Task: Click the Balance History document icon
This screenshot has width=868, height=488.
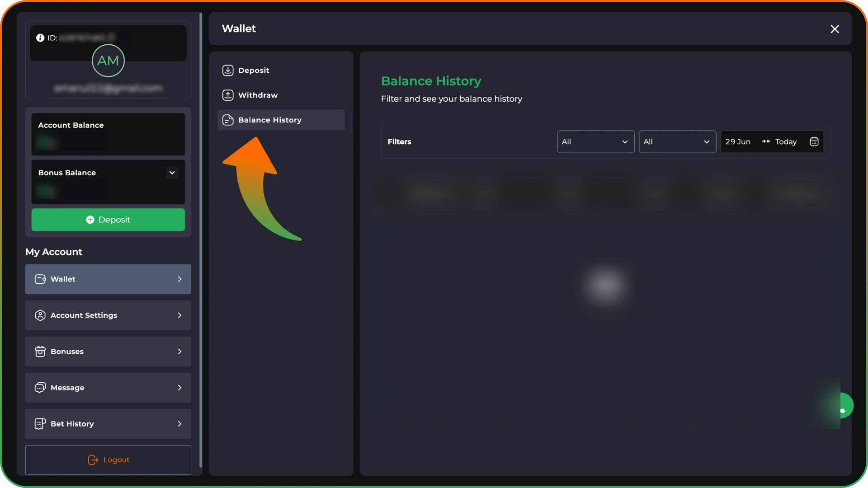Action: 228,120
